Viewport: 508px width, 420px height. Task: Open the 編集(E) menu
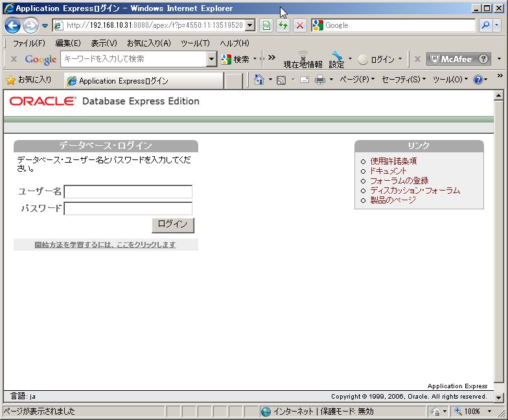[68, 43]
